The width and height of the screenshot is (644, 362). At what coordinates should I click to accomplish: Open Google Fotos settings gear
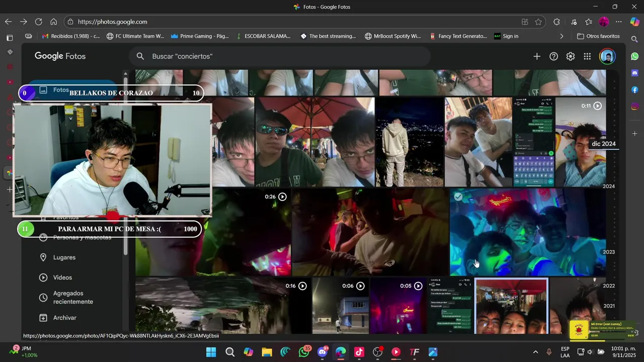point(570,56)
